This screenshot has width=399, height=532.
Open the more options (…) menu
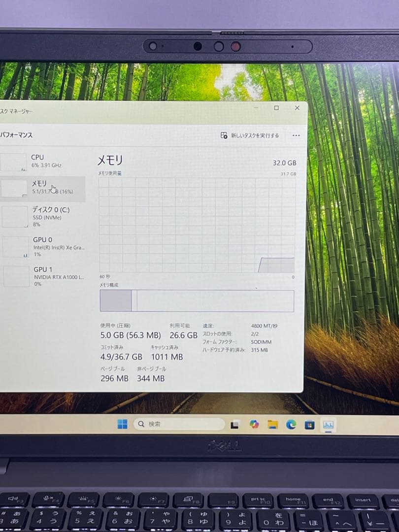click(296, 135)
